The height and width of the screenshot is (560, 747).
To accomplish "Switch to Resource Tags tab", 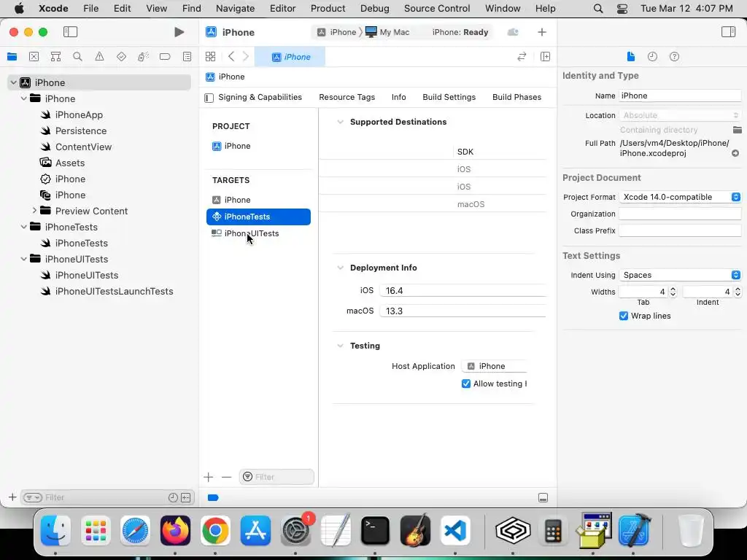I will pyautogui.click(x=347, y=97).
